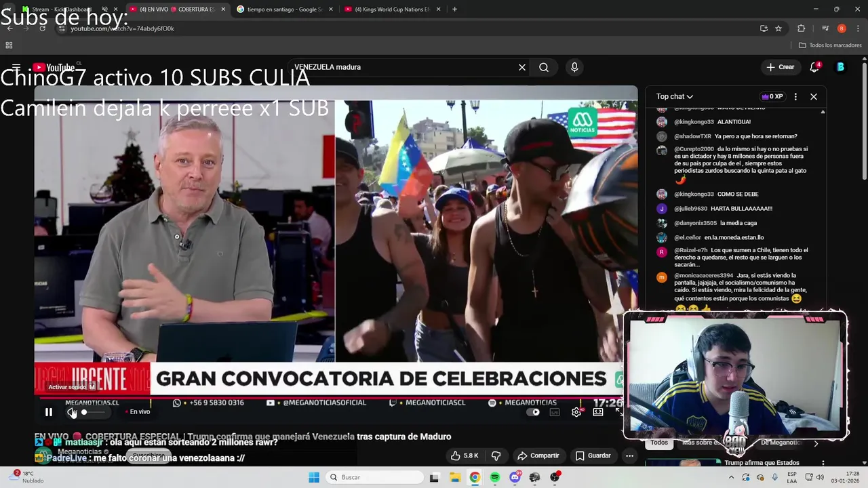Viewport: 868px width, 488px height.
Task: Open player settings gear
Action: 576,412
